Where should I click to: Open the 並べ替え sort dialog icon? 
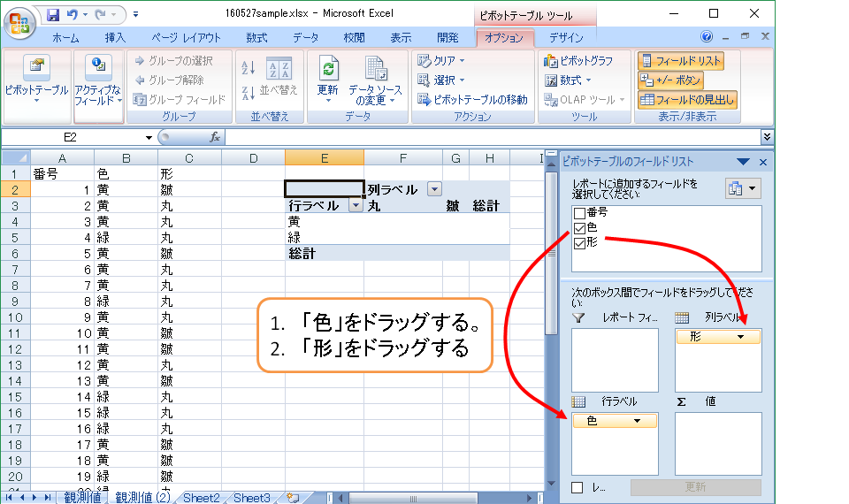click(279, 71)
